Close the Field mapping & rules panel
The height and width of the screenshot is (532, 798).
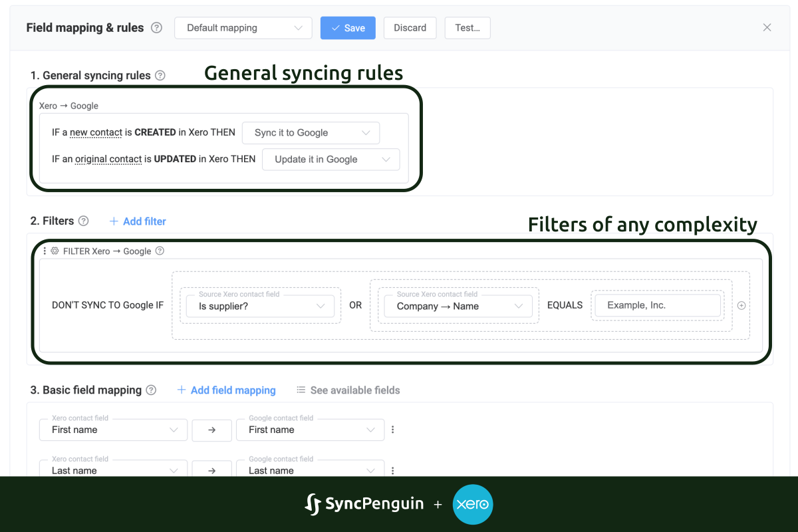(767, 27)
